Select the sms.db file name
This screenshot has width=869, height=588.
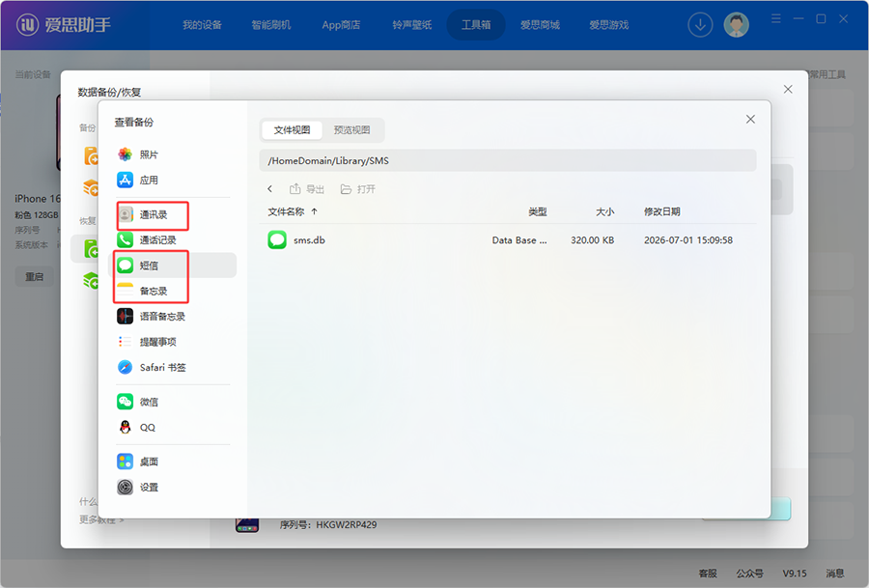coord(309,240)
